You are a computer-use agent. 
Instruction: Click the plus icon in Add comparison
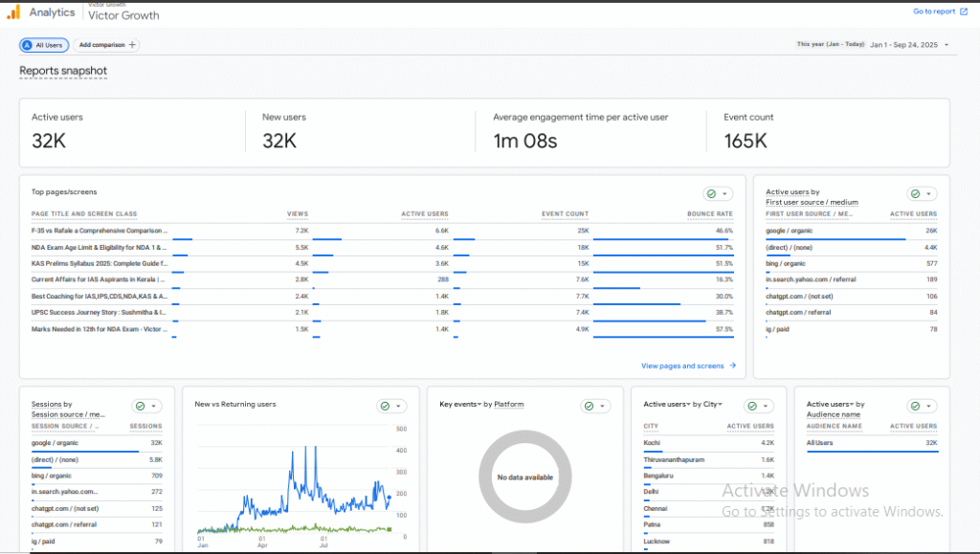tap(132, 45)
